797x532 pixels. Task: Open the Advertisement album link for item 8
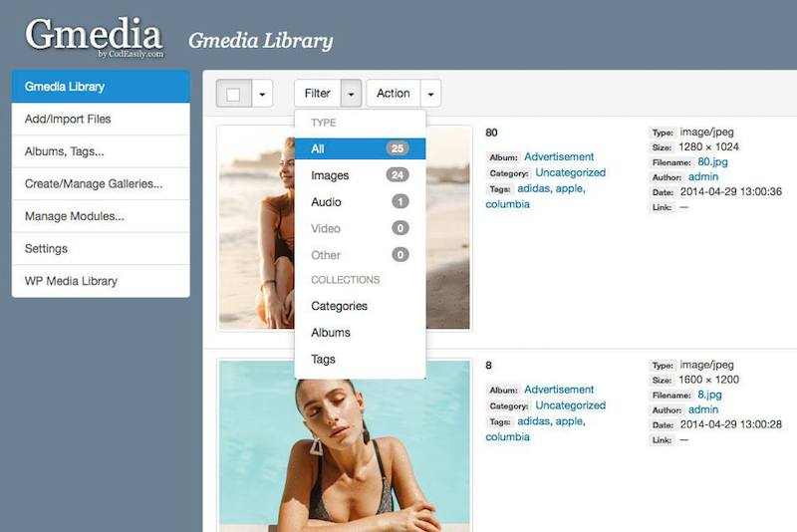click(559, 390)
